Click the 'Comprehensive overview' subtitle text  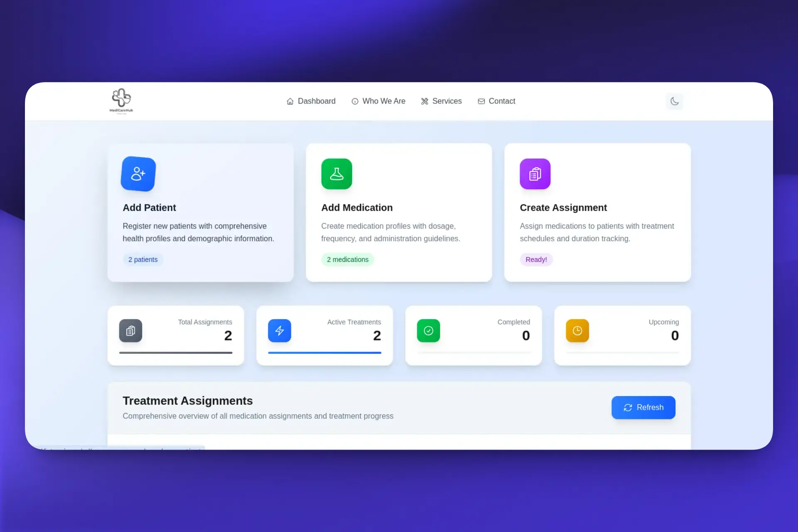tap(258, 416)
